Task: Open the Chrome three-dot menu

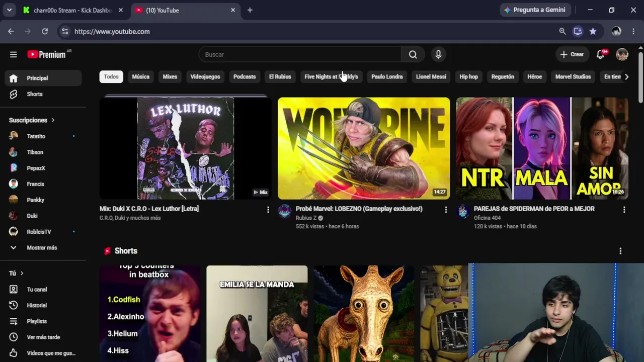Action: (x=633, y=31)
